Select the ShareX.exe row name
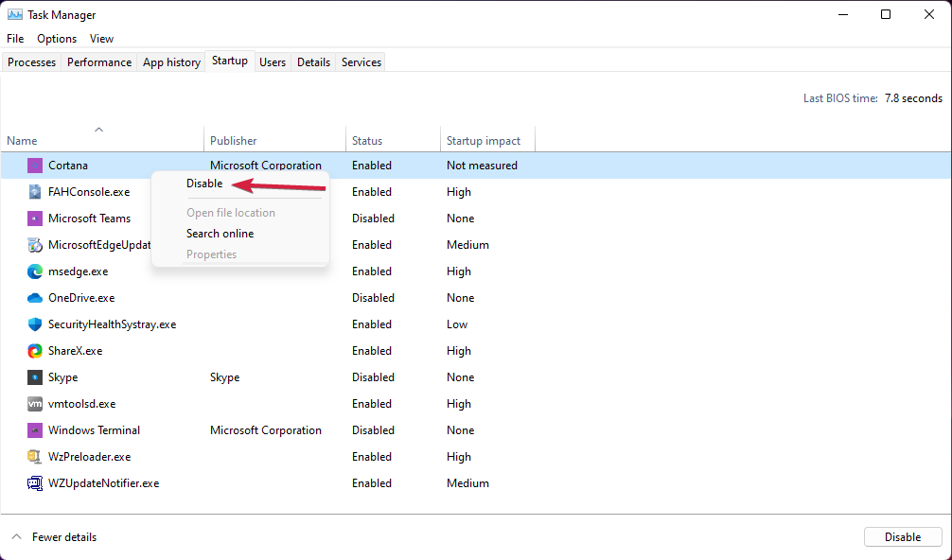Image resolution: width=952 pixels, height=560 pixels. (x=76, y=351)
